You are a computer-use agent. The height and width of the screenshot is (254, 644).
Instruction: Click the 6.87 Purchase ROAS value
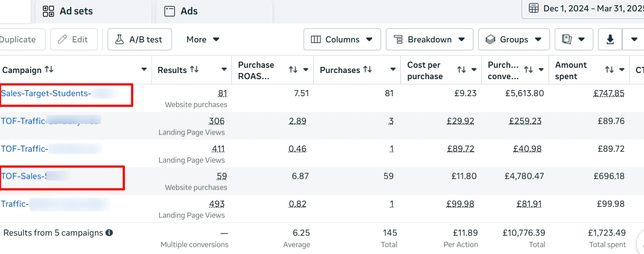tap(301, 176)
